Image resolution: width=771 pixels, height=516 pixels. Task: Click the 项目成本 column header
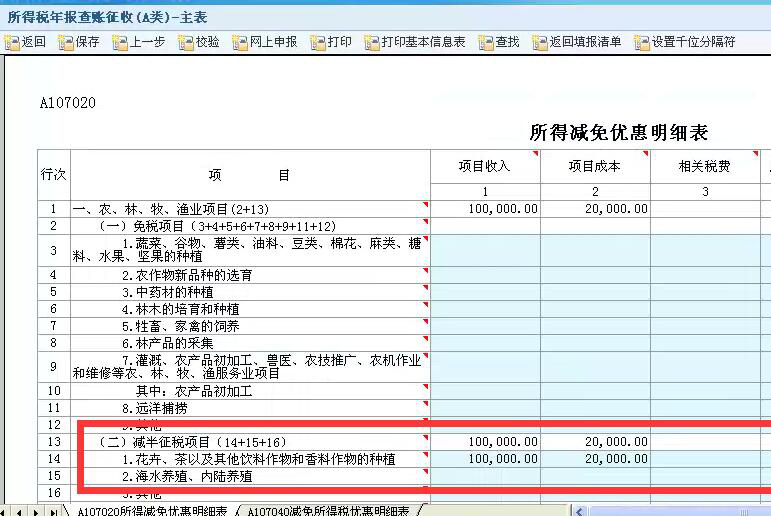coord(595,167)
